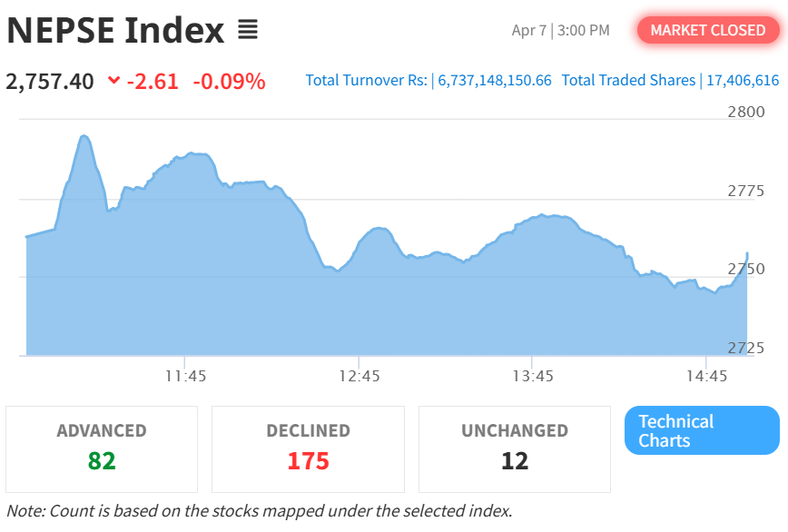Click the -0.09% percentage change
This screenshot has width=788, height=532.
[x=229, y=81]
